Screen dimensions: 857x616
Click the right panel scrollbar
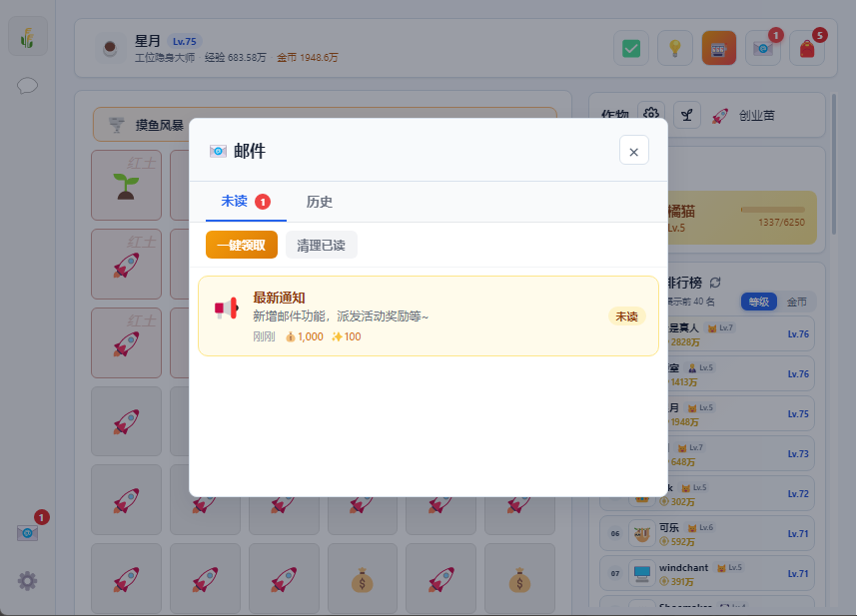click(x=833, y=164)
